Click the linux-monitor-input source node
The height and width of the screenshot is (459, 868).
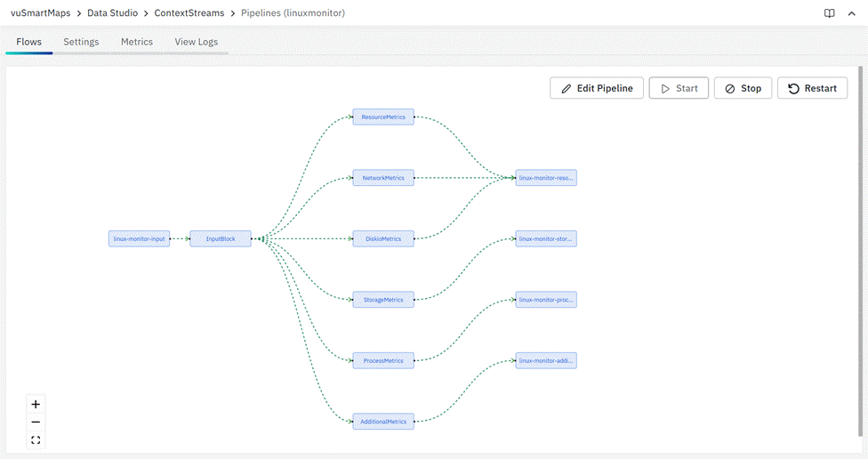point(140,238)
